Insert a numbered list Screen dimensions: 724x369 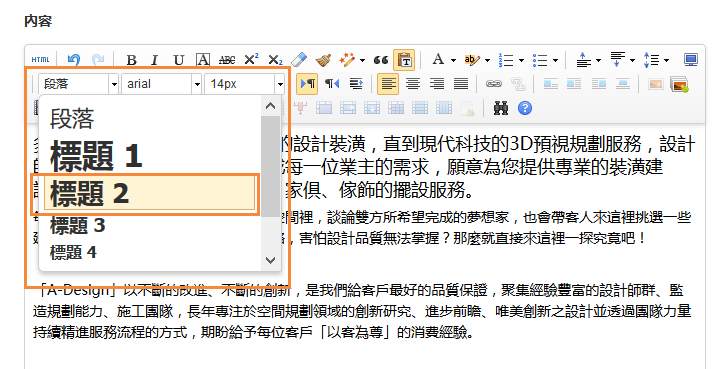click(x=506, y=60)
